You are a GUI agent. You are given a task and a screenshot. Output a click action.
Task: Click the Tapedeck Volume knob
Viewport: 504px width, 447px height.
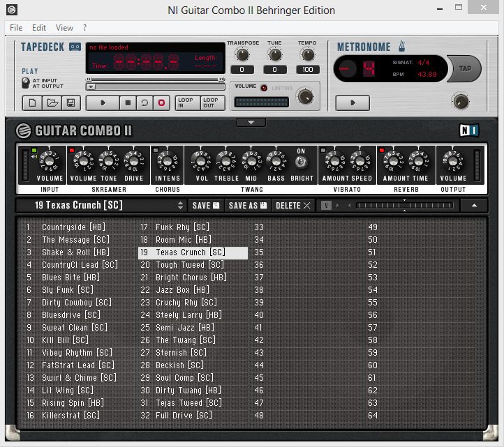click(305, 96)
